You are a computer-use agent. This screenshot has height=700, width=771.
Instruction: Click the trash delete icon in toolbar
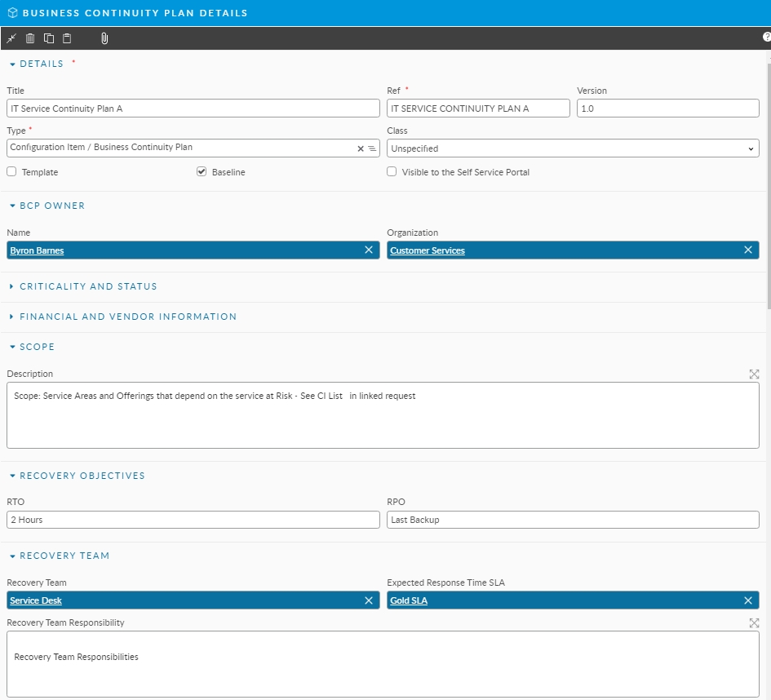click(x=30, y=38)
